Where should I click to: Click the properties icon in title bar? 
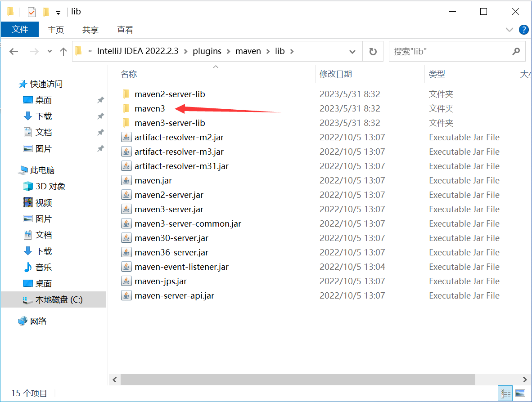click(32, 12)
